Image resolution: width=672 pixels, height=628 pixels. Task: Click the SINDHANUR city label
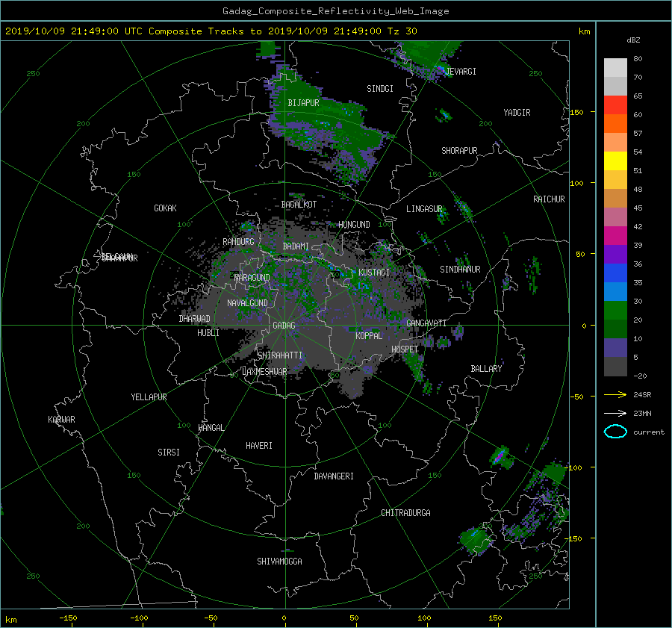(460, 270)
